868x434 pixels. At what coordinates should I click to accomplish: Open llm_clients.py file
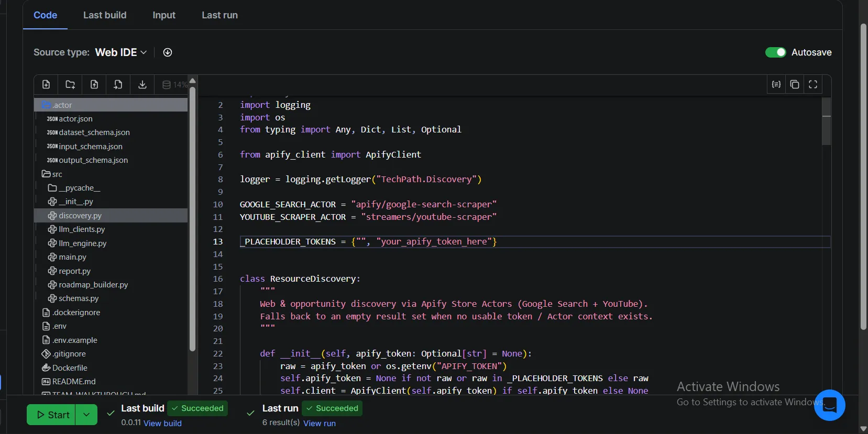coord(111,229)
